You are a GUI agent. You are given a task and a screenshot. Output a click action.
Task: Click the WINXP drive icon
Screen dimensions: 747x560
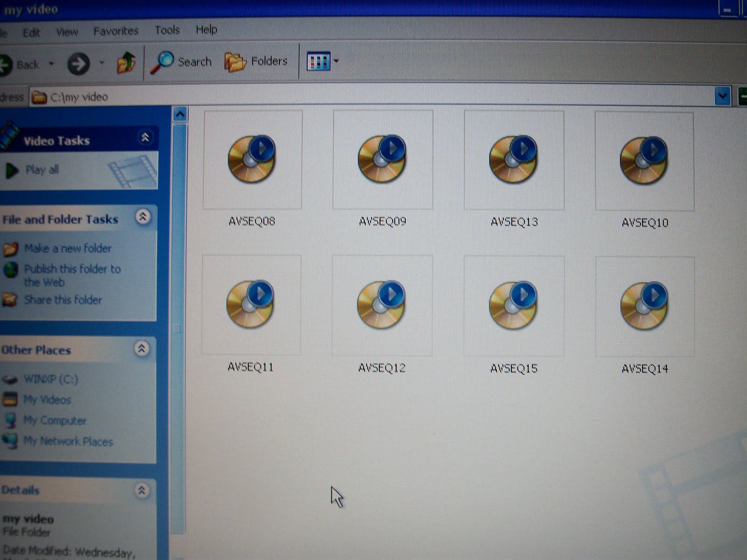9,379
